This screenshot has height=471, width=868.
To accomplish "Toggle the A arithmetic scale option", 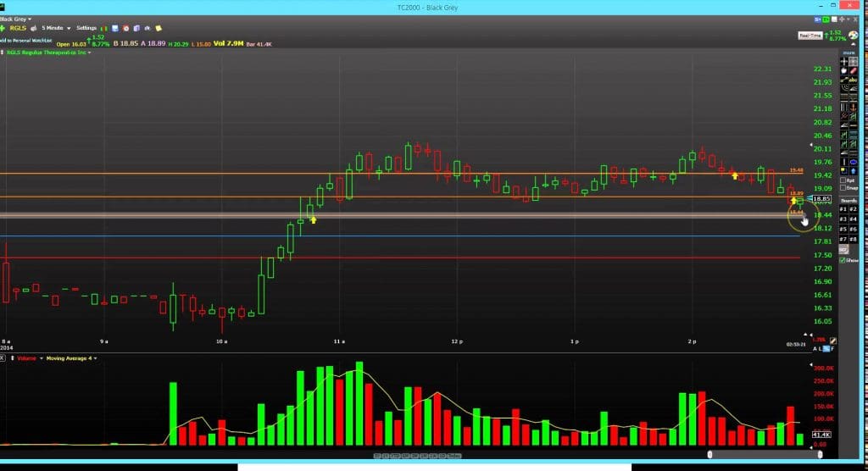I will point(815,349).
